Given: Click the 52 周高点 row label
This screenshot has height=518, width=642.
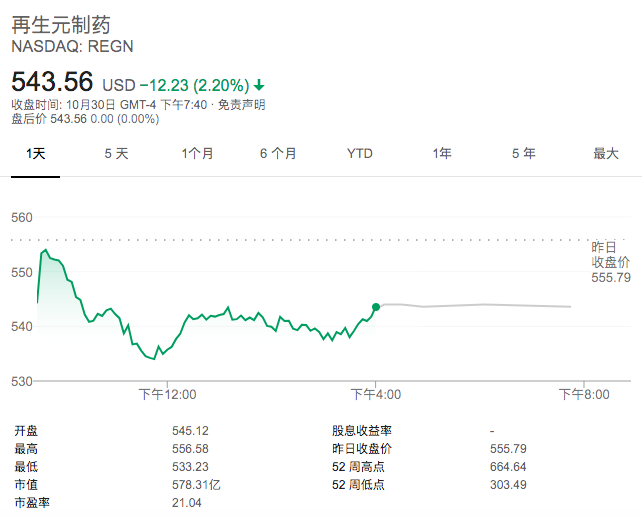Looking at the screenshot, I should tap(358, 467).
